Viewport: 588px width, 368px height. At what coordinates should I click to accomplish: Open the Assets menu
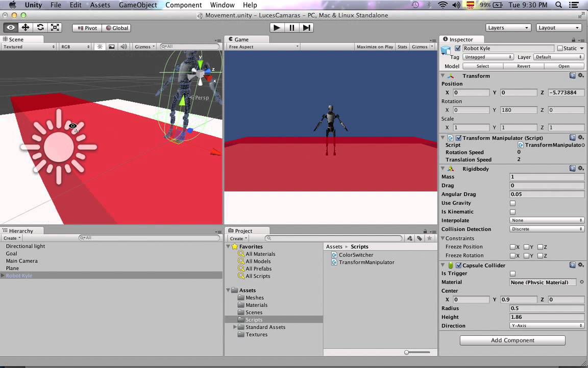pos(100,5)
